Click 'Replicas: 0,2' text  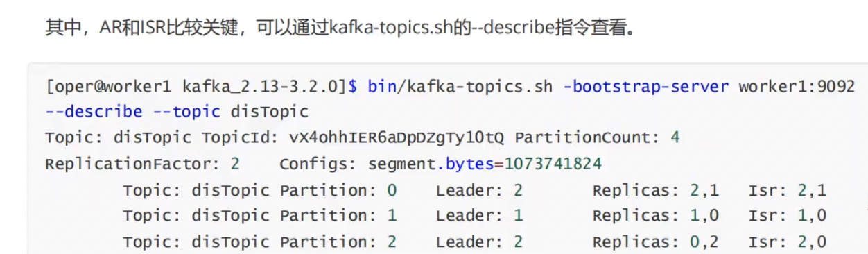coord(655,242)
